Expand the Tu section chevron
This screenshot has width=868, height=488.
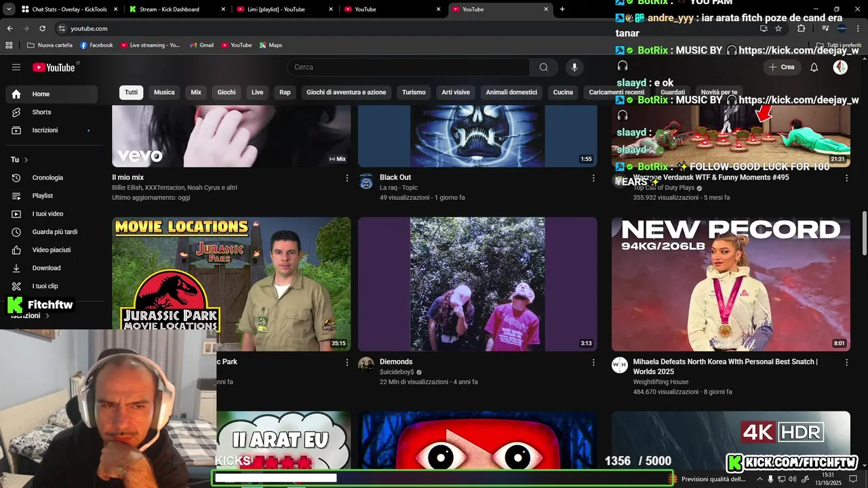point(26,160)
